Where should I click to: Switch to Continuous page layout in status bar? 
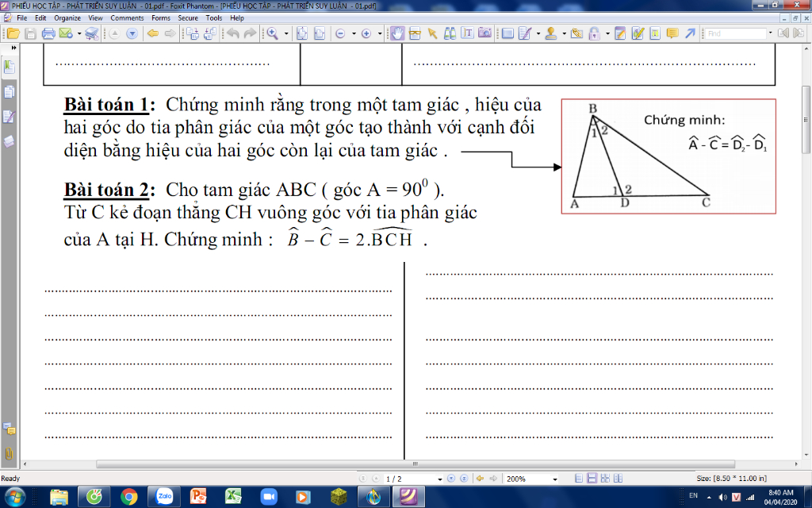(x=592, y=479)
